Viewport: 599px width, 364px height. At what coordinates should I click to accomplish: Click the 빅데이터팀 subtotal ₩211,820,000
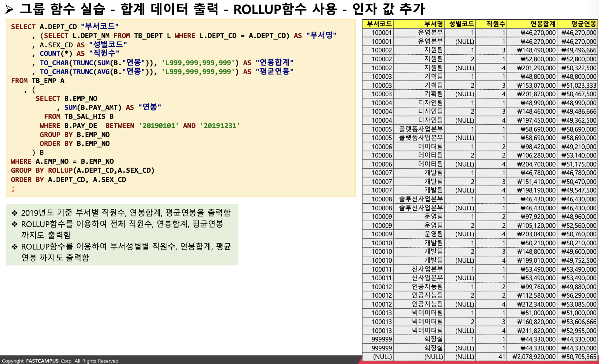pyautogui.click(x=532, y=331)
